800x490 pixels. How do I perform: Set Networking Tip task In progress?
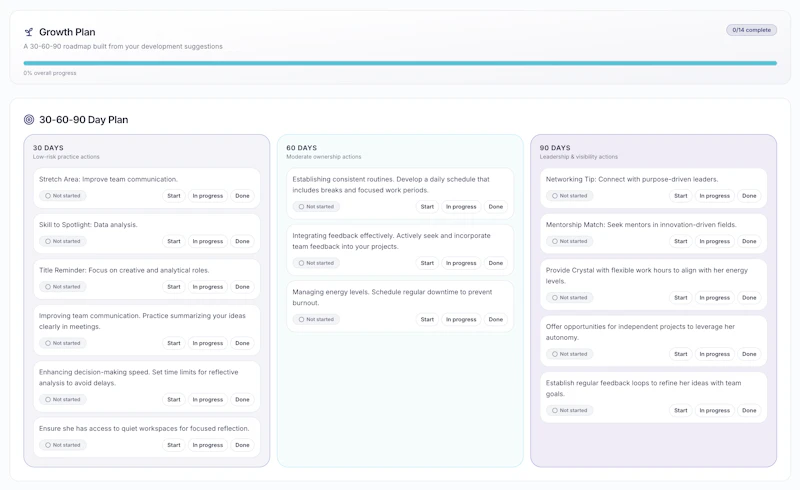coord(715,196)
